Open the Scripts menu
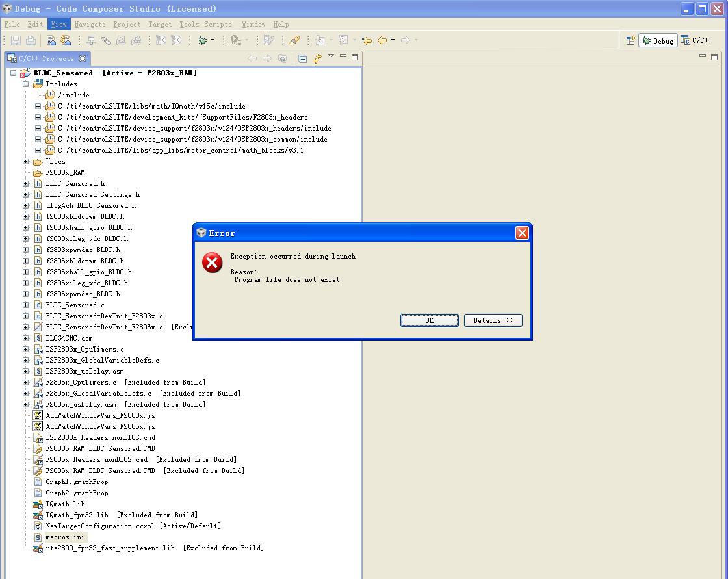The image size is (728, 579). [x=218, y=24]
